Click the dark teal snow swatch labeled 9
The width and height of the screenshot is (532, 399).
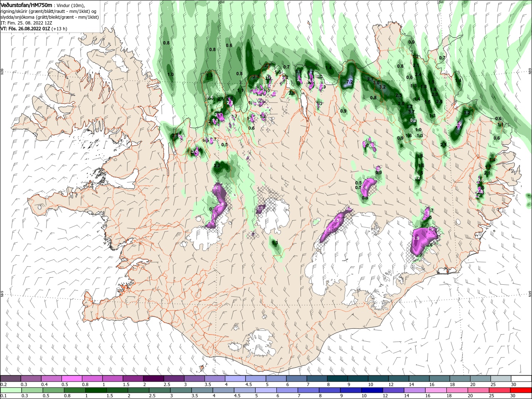point(357,379)
